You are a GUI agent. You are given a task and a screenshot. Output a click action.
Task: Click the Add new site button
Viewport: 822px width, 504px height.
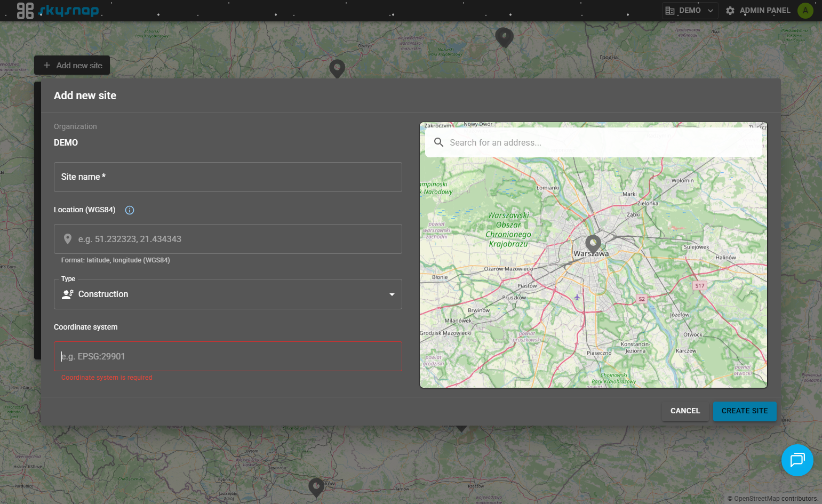tap(72, 65)
